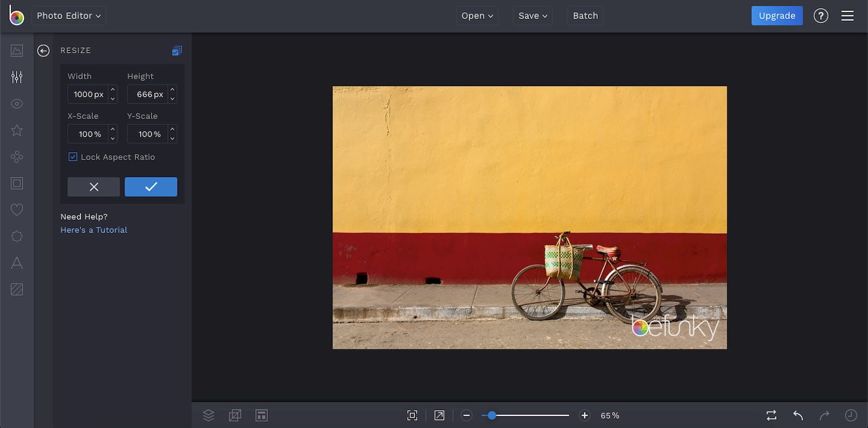This screenshot has height=428, width=868.
Task: Increase Width with the up stepper arrow
Action: tap(113, 90)
